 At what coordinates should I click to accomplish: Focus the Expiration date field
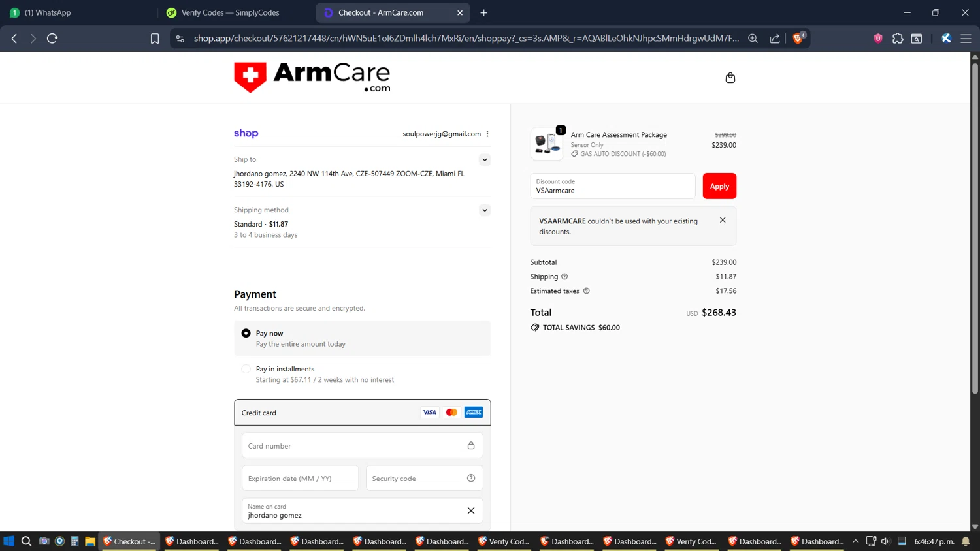[301, 478]
